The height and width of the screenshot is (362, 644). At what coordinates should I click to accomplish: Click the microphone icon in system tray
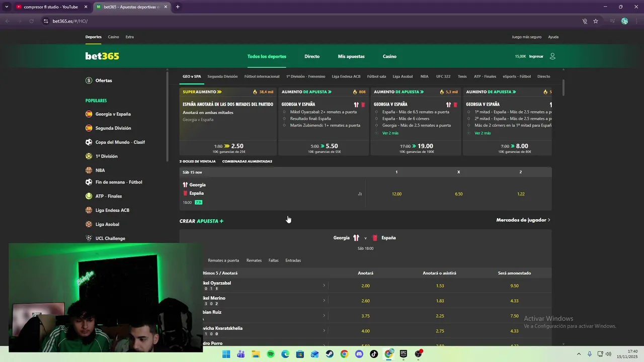(x=590, y=354)
